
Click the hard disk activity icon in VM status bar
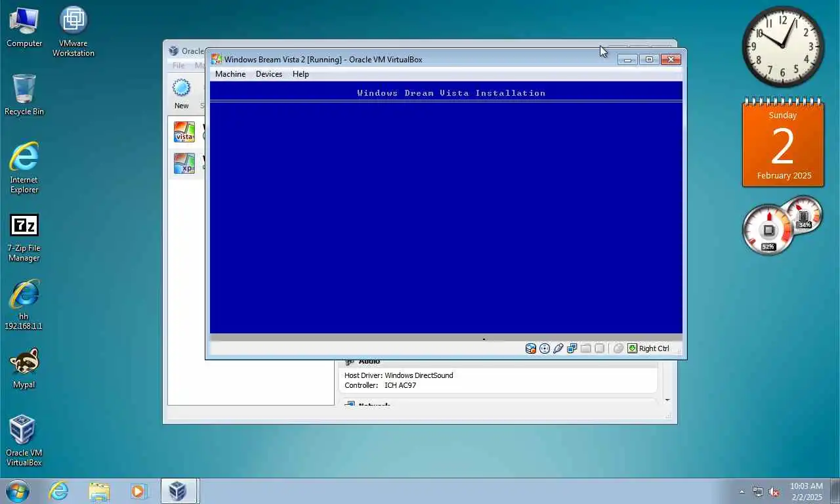531,348
